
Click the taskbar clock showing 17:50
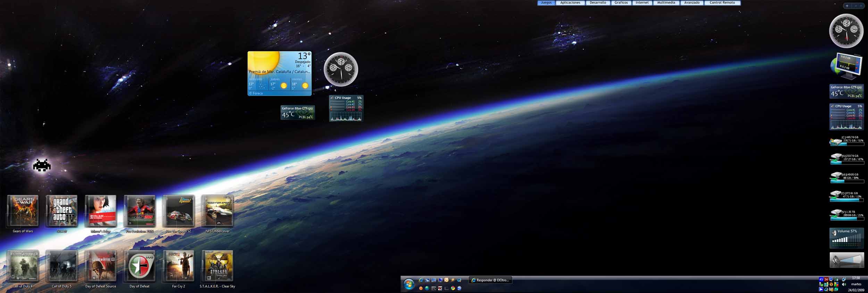856,278
